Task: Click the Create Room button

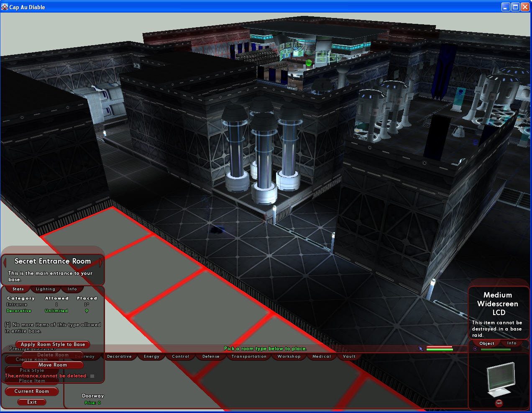Action: (32, 359)
